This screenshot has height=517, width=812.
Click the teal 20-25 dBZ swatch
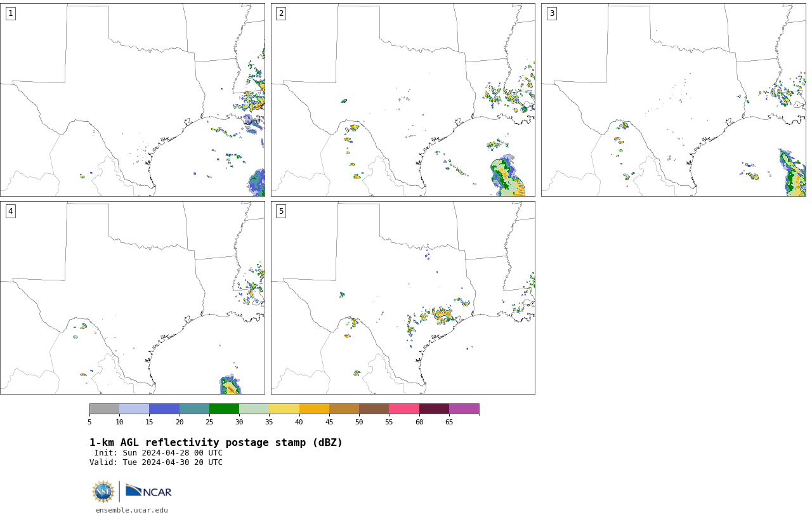click(194, 409)
